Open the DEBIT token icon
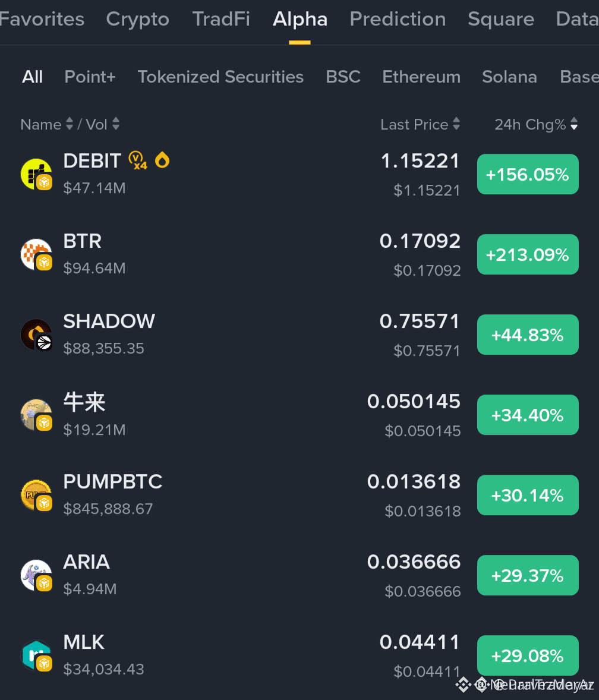 tap(37, 174)
